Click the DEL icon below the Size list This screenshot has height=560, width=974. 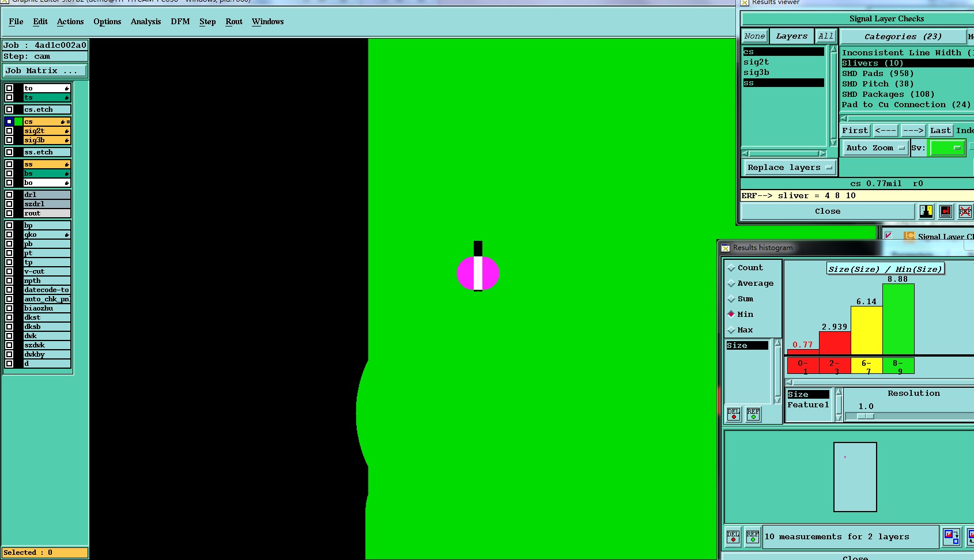tap(734, 414)
